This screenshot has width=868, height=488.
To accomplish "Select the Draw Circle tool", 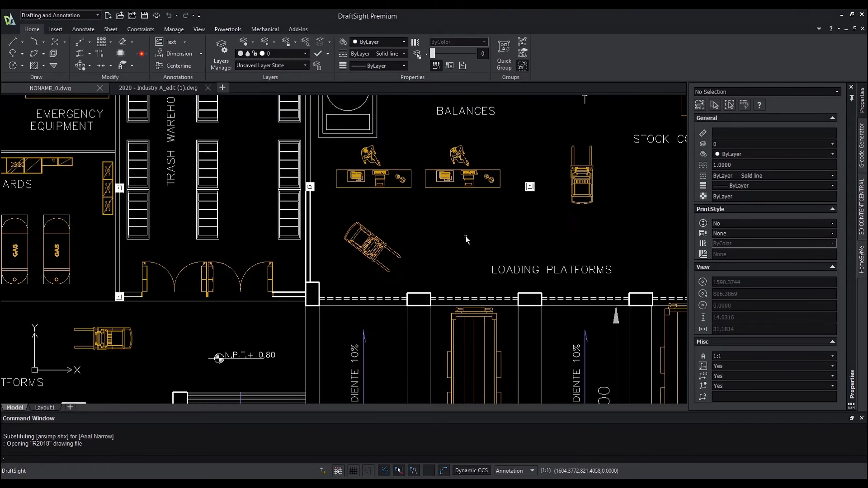I will [x=13, y=66].
